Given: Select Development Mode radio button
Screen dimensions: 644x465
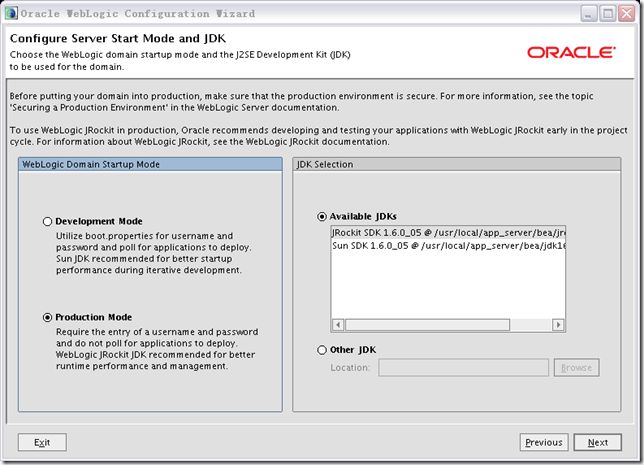Looking at the screenshot, I should [47, 221].
